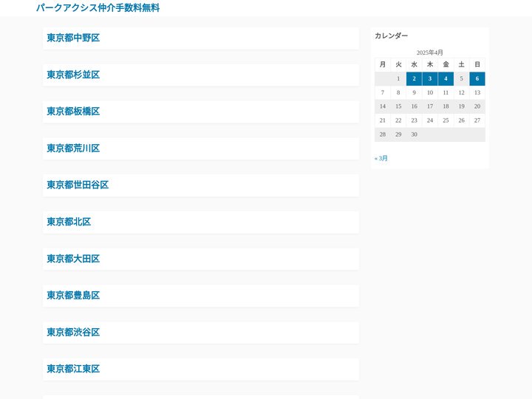
Task: Open the 東京都中野区 post link
Action: pos(73,38)
